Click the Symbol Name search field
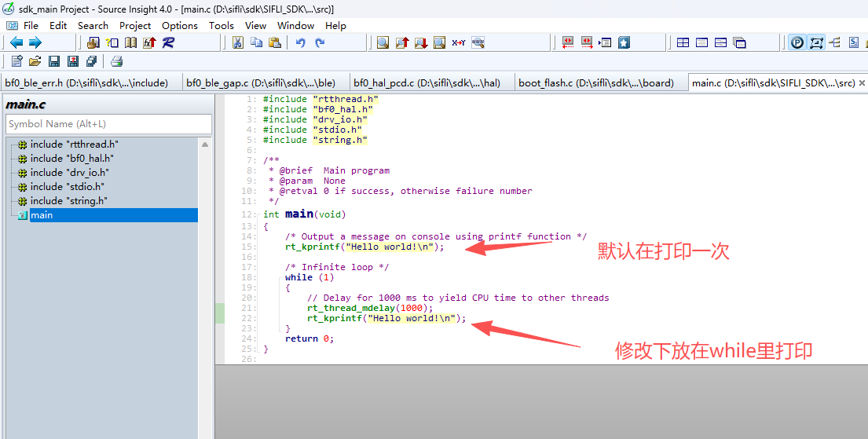Screen dimensions: 868x439 (x=108, y=124)
